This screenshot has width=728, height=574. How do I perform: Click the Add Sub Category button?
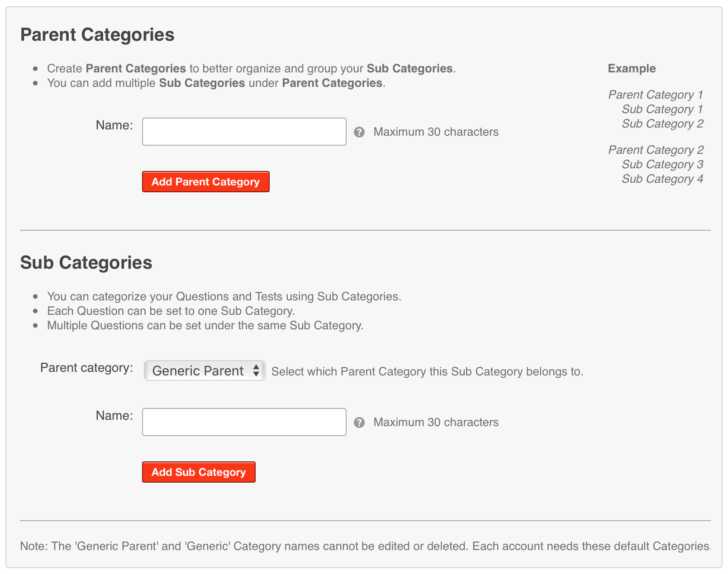199,472
